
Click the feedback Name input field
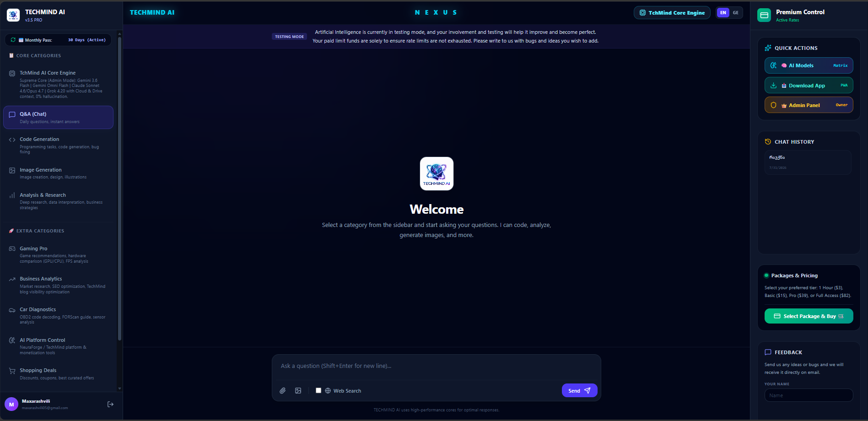pyautogui.click(x=809, y=395)
